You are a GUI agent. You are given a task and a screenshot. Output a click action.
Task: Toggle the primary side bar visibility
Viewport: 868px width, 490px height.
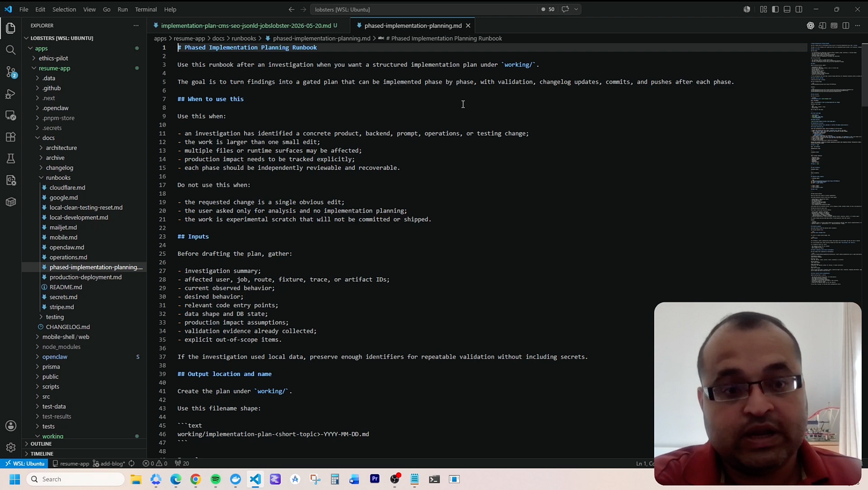pos(775,9)
